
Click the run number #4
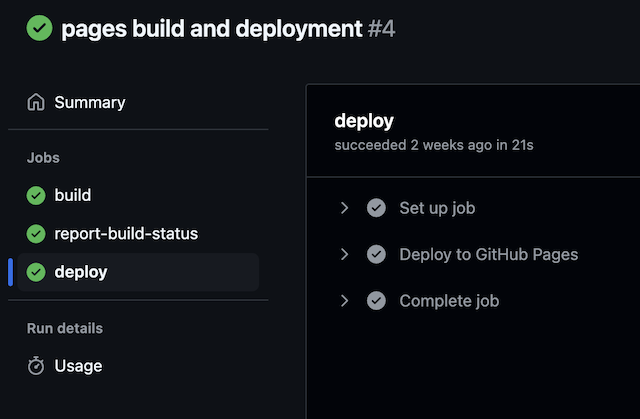[x=381, y=29]
